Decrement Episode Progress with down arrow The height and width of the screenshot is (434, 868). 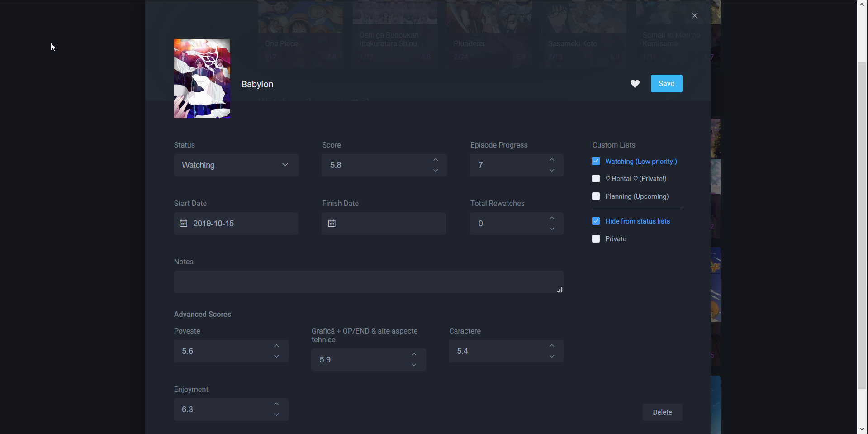click(x=552, y=171)
